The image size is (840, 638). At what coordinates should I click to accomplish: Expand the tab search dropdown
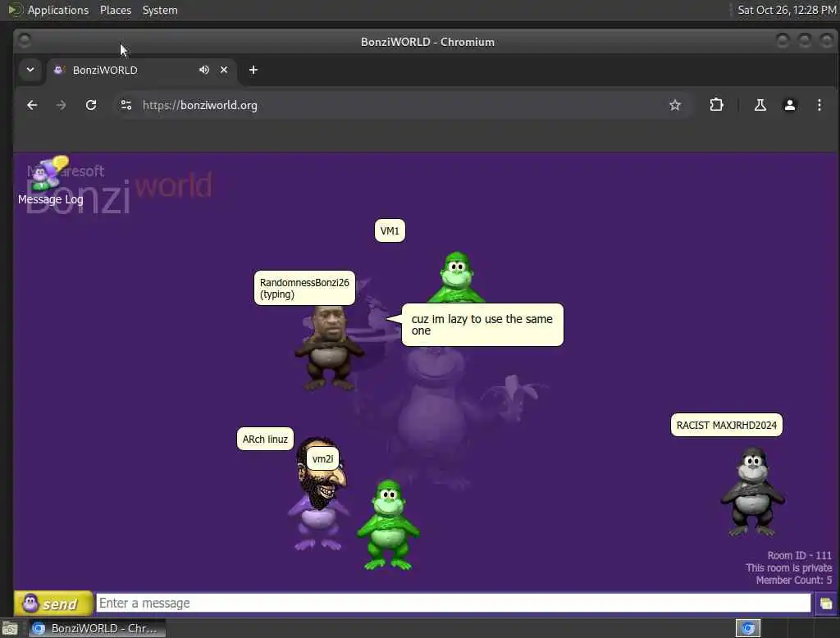click(x=30, y=71)
